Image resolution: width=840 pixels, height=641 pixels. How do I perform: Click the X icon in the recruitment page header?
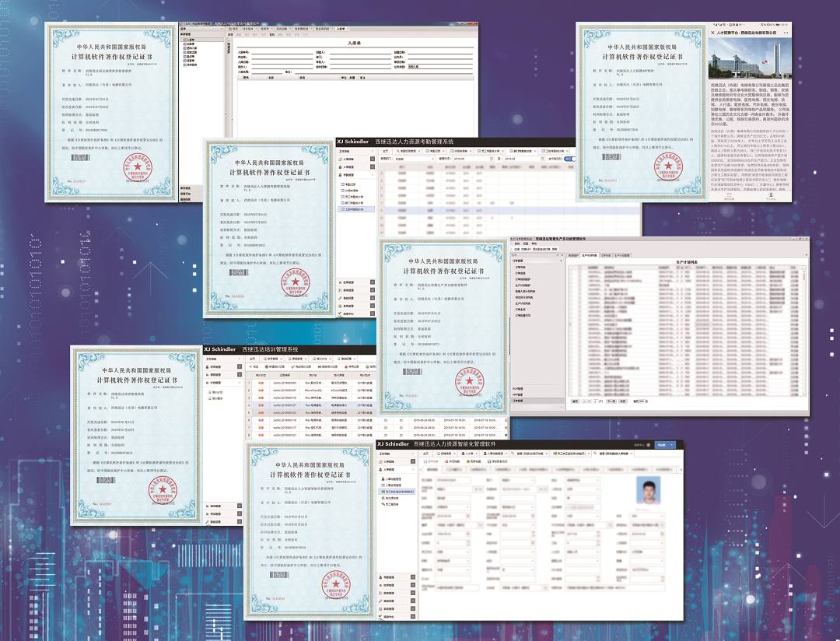point(713,33)
